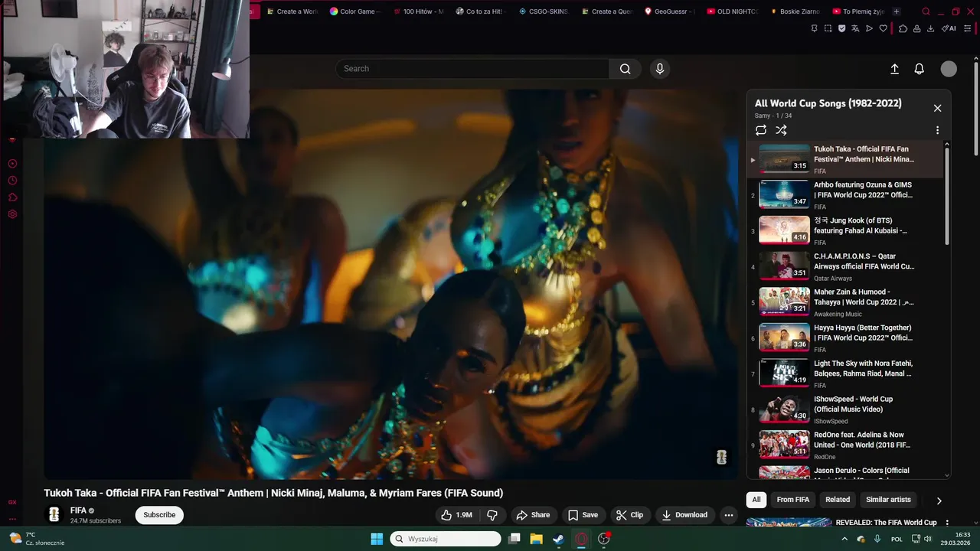
Task: Focus the YouTube search field
Action: (x=472, y=69)
